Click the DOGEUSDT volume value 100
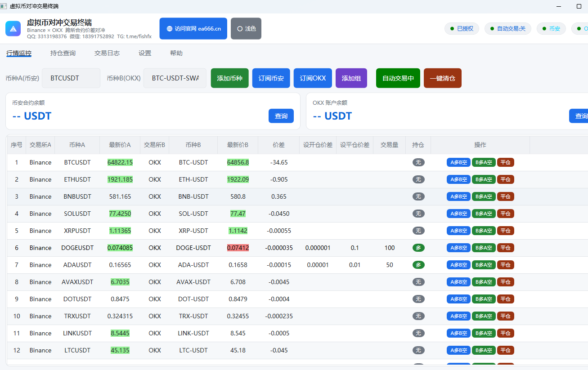Screen dimensions: 588x370 tap(390, 248)
